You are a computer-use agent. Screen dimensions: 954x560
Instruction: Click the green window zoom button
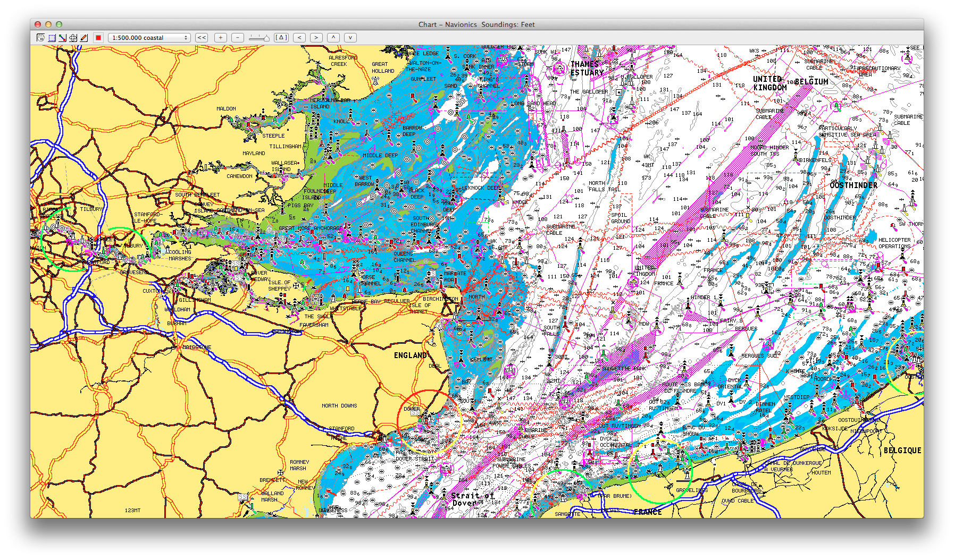(x=59, y=24)
